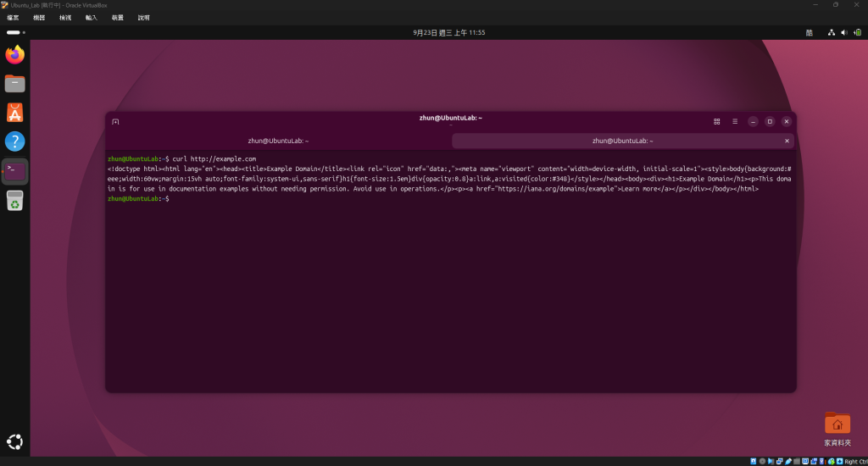The image size is (868, 466).
Task: Open the 說明 menu in VirtualBox
Action: (144, 18)
